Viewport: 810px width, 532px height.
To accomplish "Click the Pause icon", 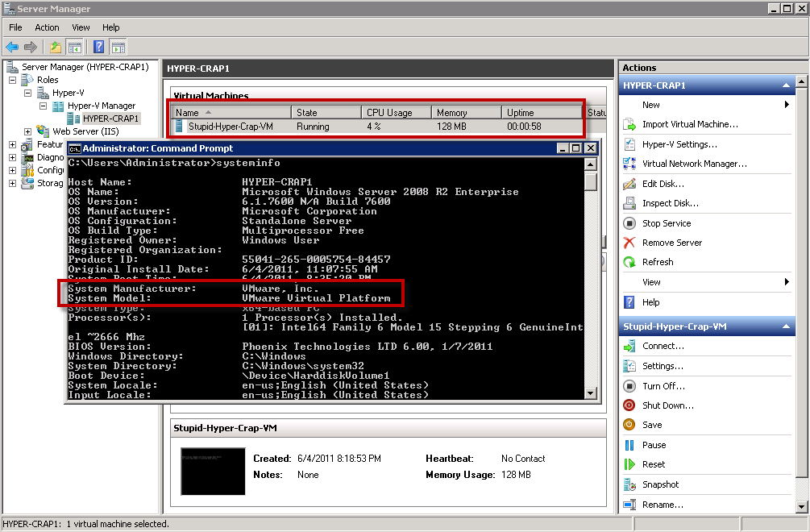I will pyautogui.click(x=629, y=445).
